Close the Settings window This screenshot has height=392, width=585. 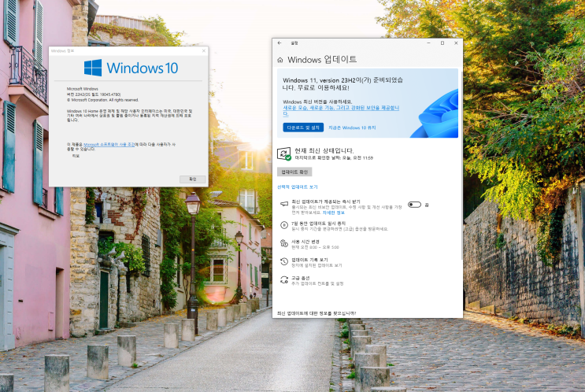click(x=456, y=43)
